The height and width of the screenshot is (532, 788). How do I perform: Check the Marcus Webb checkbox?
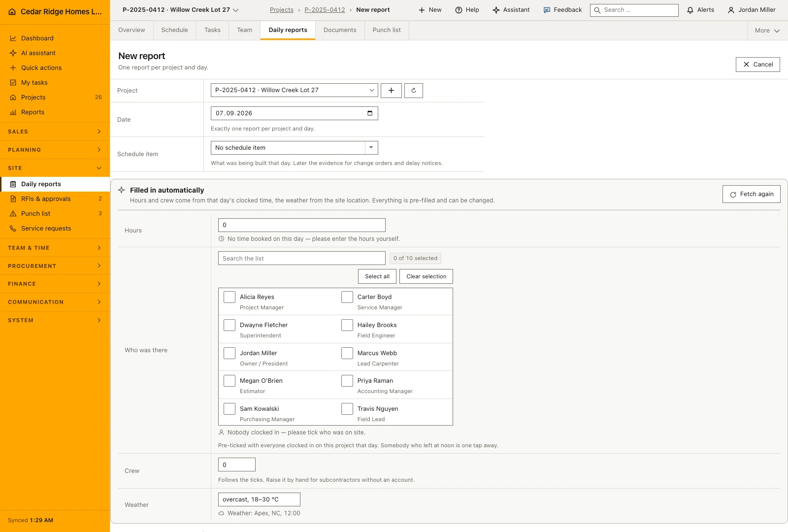point(347,353)
